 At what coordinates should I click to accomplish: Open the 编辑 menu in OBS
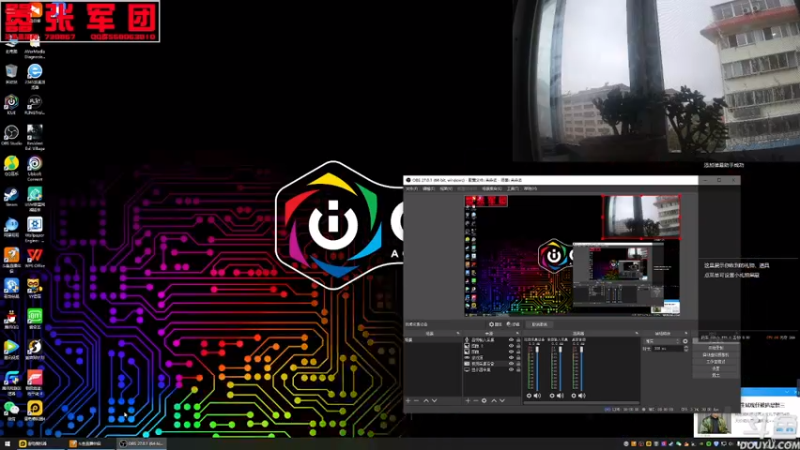(x=429, y=188)
